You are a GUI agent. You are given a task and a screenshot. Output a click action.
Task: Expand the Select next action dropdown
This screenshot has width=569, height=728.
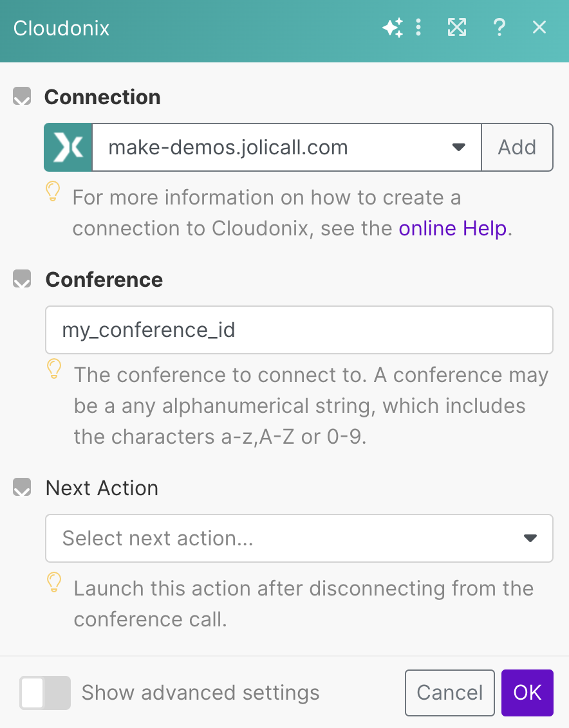pos(299,538)
